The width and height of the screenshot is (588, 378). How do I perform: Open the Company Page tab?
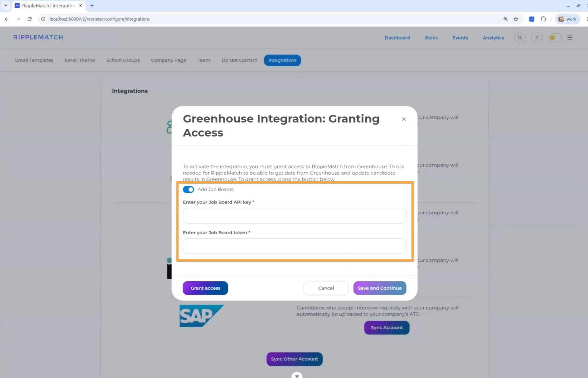pyautogui.click(x=169, y=60)
